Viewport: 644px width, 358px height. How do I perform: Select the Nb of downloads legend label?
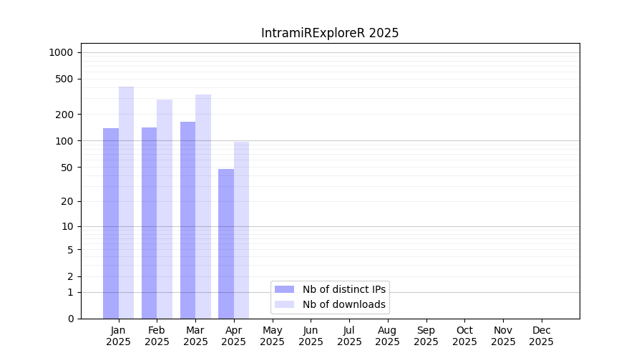click(x=344, y=304)
